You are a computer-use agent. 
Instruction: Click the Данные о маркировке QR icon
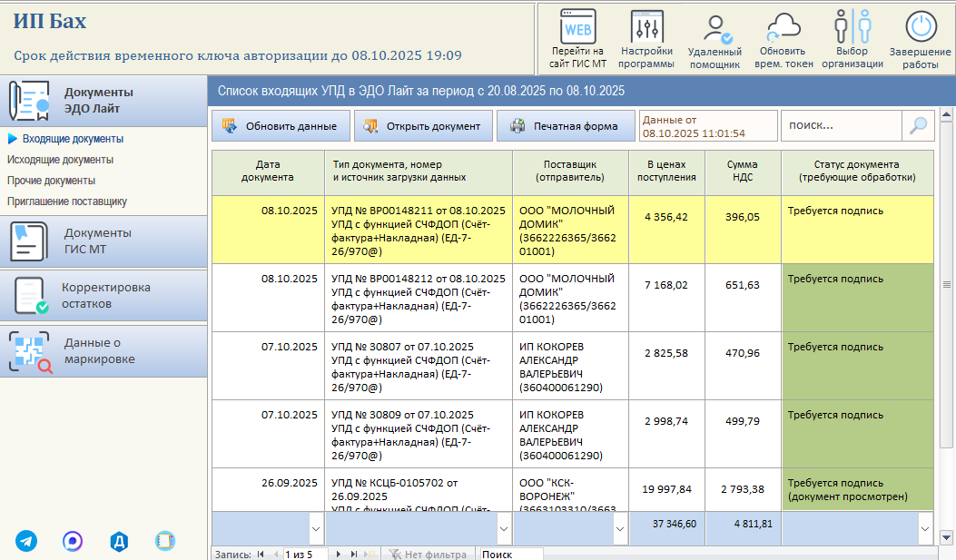(30, 351)
